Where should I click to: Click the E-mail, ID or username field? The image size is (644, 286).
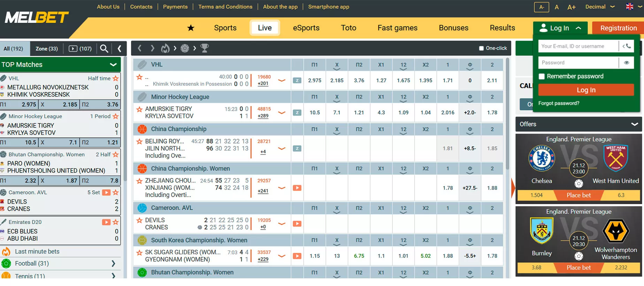point(578,46)
